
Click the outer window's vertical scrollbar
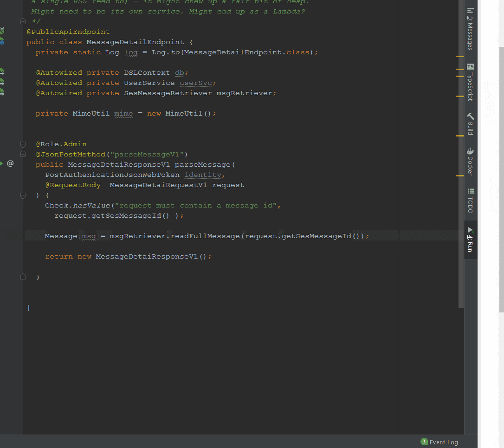[x=501, y=180]
